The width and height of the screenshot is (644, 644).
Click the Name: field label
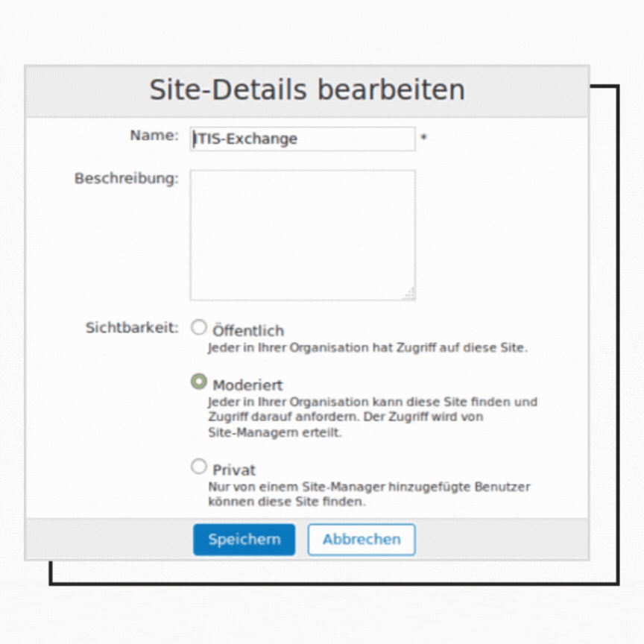coord(154,136)
